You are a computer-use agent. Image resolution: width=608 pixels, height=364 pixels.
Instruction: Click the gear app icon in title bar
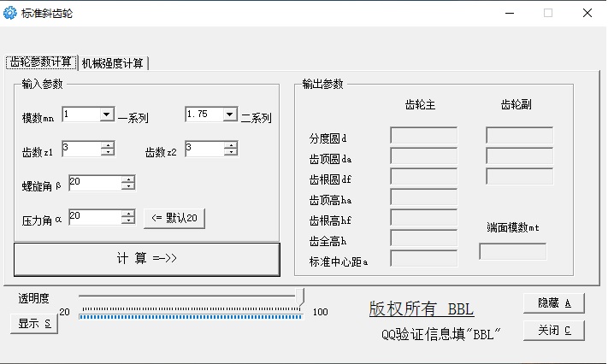coord(9,13)
